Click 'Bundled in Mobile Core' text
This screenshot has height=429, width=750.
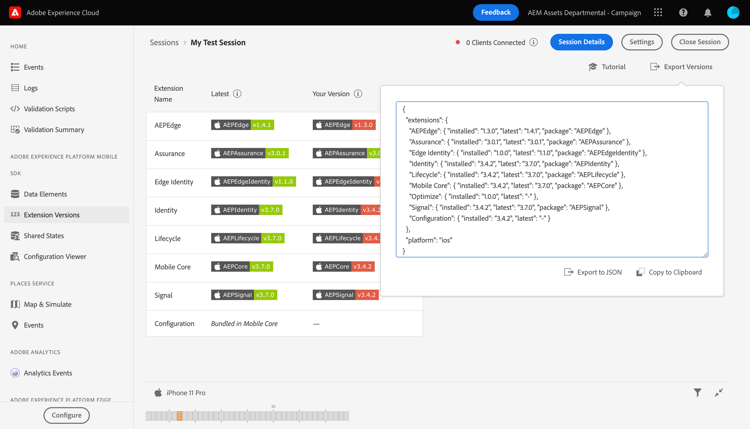click(x=244, y=324)
